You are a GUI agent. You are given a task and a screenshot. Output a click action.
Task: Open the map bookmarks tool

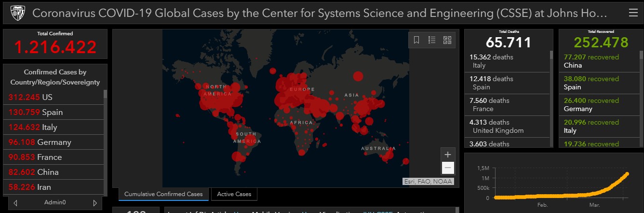[x=416, y=40]
